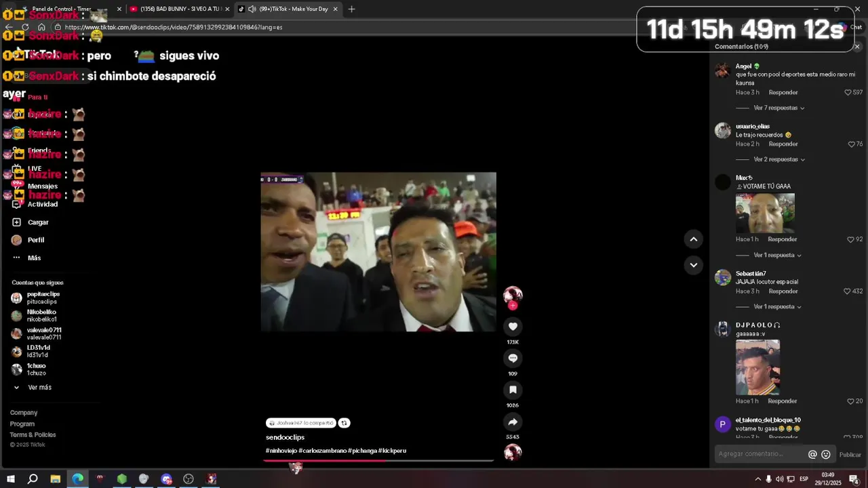Like the VOTAME TÚ GAAA comment
The height and width of the screenshot is (488, 868).
[x=850, y=239]
